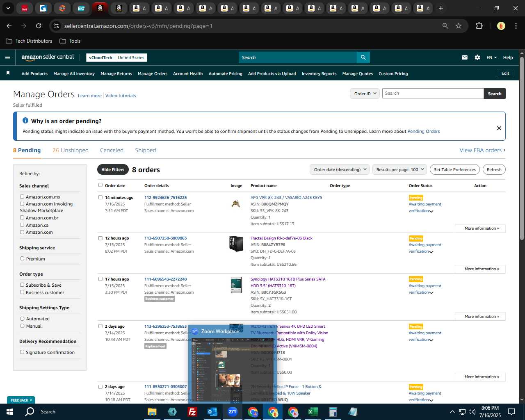This screenshot has height=420, width=525.
Task: Open the Seller Central hamburger menu
Action: (7, 57)
